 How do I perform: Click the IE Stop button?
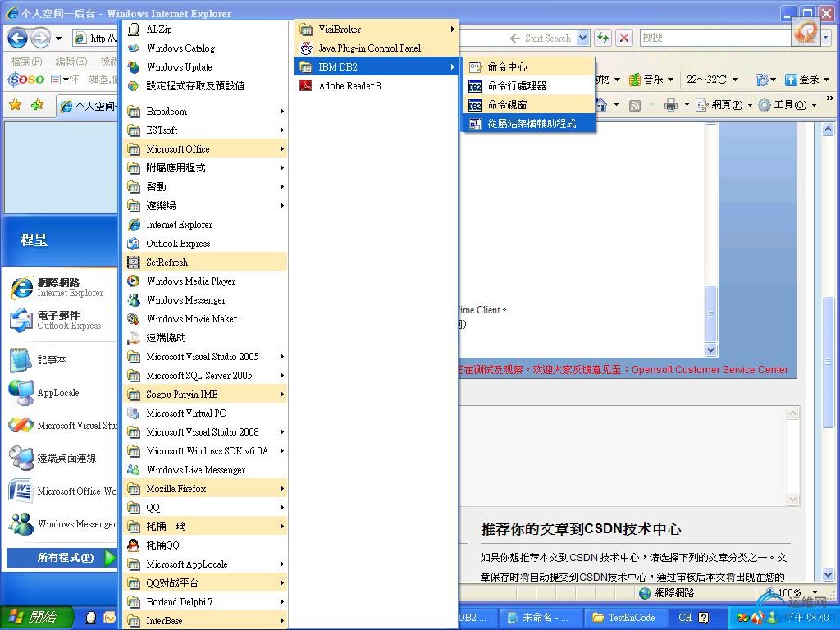pyautogui.click(x=623, y=38)
